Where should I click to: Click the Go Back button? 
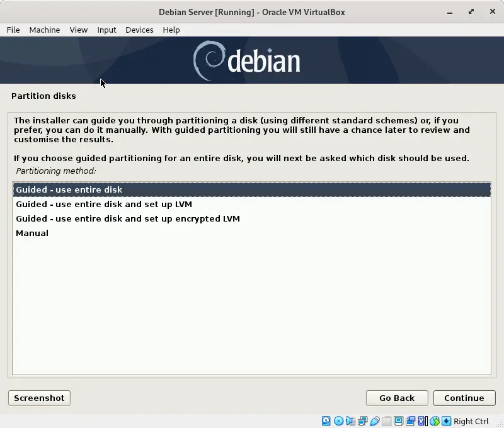tap(397, 398)
